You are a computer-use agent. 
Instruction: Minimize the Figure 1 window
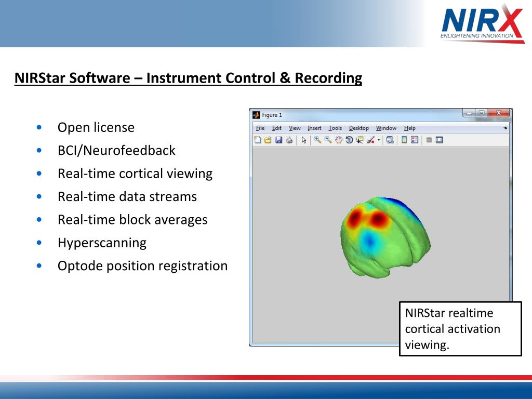[469, 113]
